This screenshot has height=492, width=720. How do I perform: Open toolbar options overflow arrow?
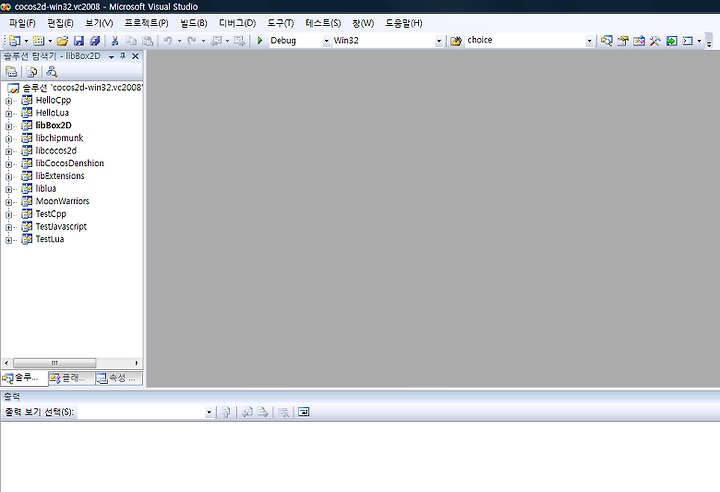tap(709, 43)
